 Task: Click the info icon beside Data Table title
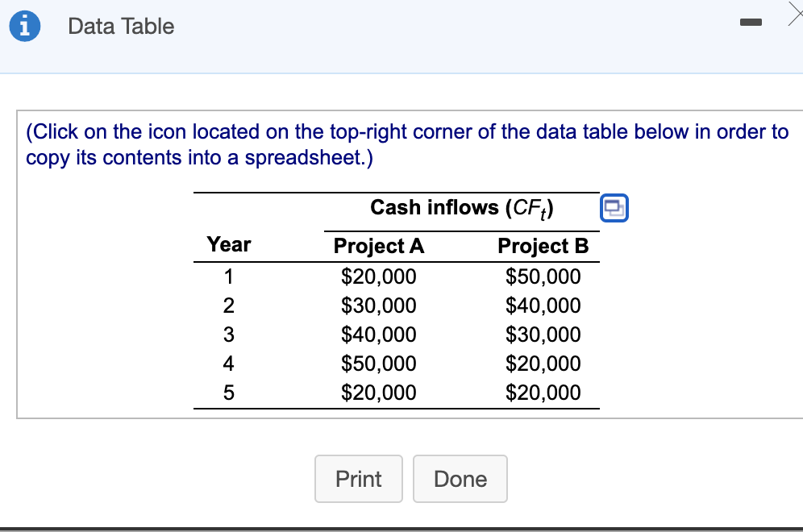tap(24, 25)
